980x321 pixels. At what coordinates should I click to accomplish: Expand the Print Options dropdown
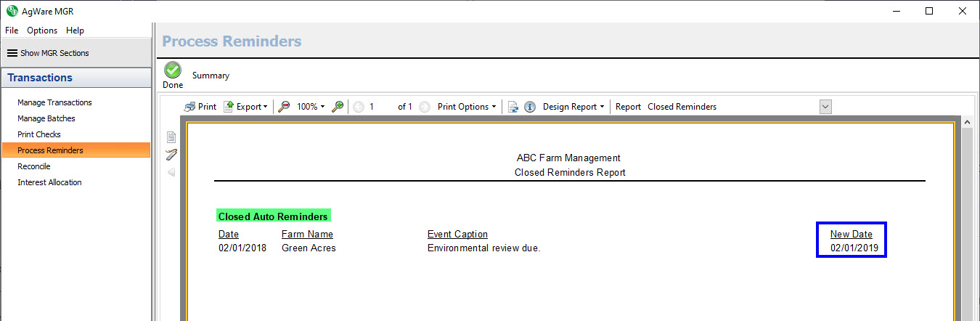(467, 107)
